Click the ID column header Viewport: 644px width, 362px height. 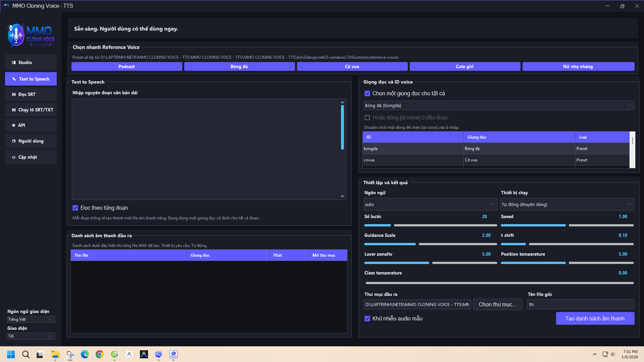(413, 137)
